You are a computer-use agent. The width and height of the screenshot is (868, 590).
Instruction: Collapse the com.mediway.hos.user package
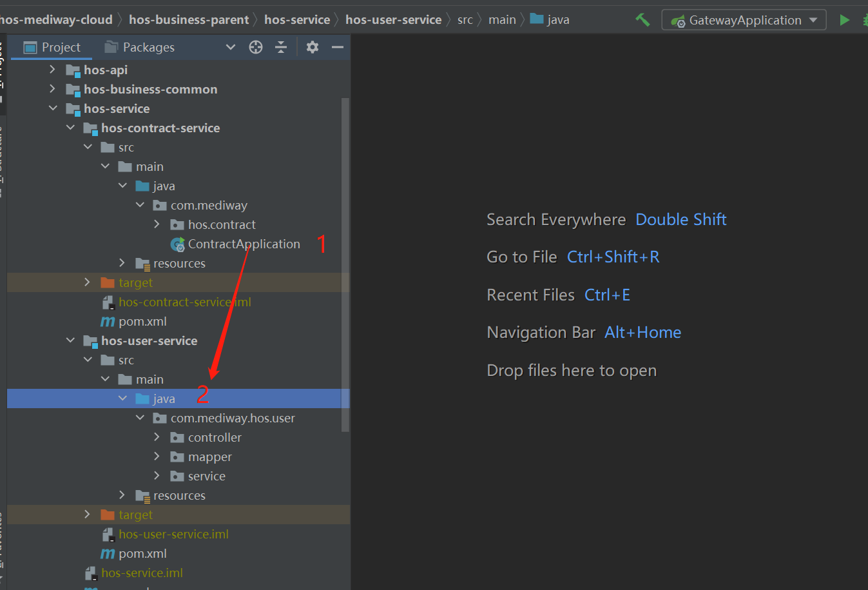click(140, 418)
